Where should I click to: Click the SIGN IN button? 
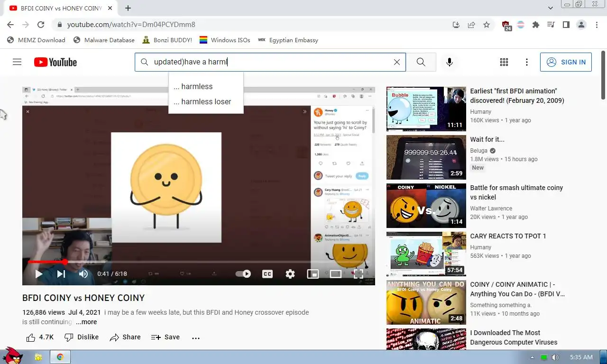[x=566, y=62]
